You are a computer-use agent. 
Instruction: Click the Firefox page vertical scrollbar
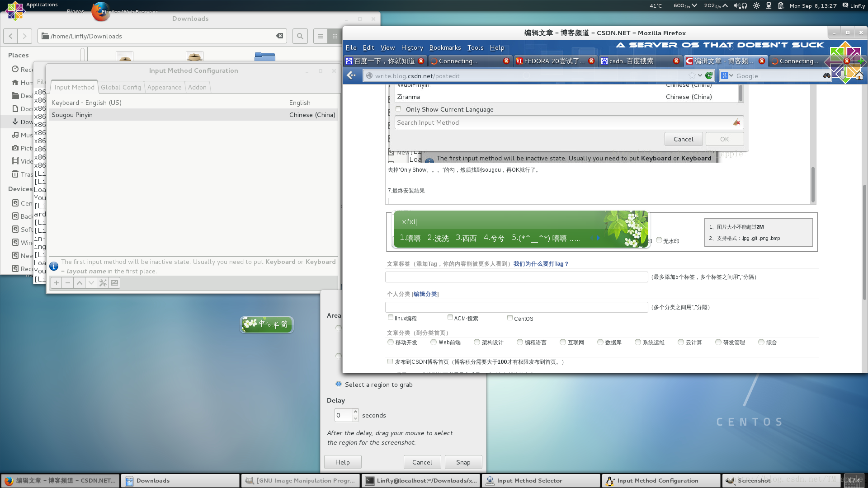click(x=864, y=242)
